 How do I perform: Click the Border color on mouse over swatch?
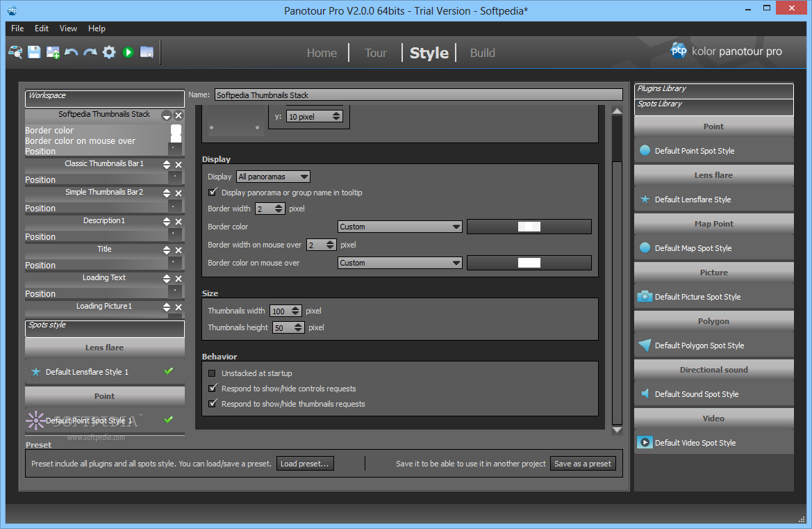coord(529,263)
